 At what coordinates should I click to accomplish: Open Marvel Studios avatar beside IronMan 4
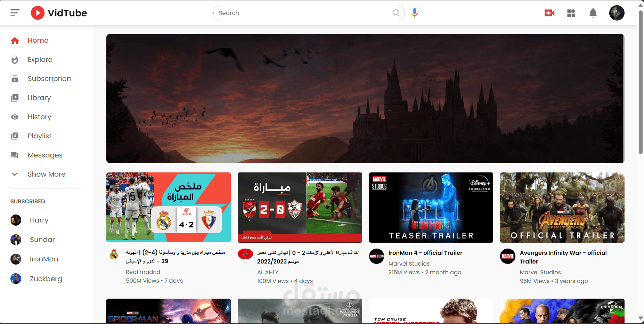pos(376,256)
